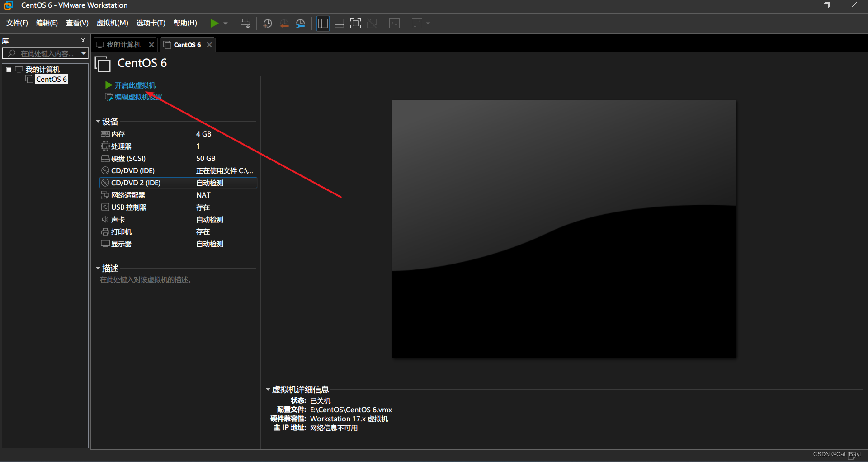The height and width of the screenshot is (462, 868).
Task: Click the 50 GB disk size value
Action: (x=206, y=158)
